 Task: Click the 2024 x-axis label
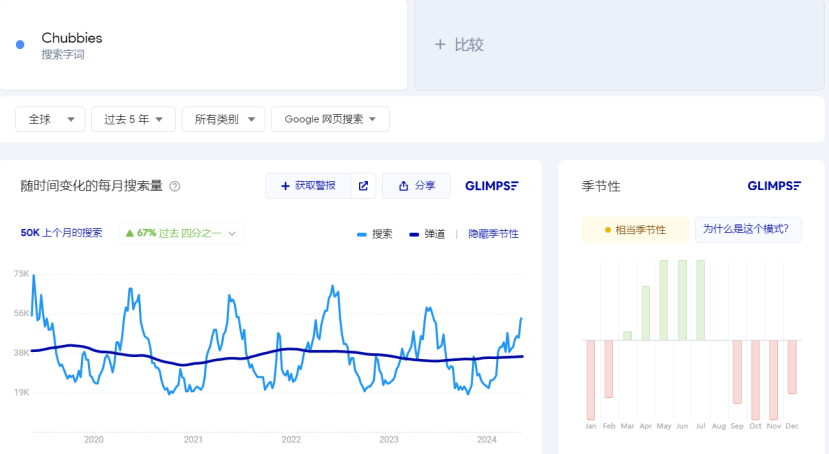[486, 440]
